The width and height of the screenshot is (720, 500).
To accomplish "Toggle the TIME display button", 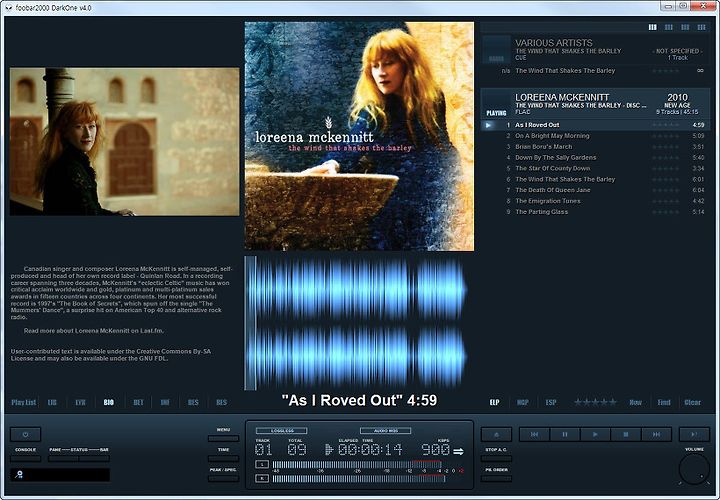I will coord(223,458).
